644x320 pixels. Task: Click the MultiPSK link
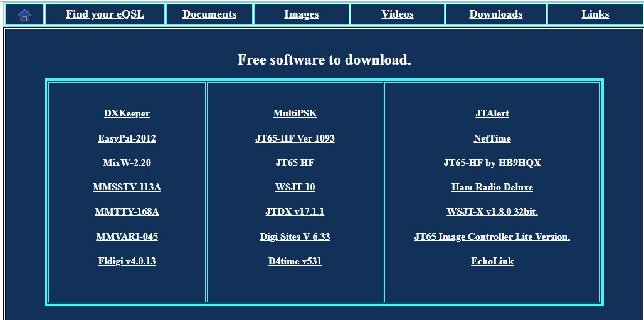click(295, 113)
